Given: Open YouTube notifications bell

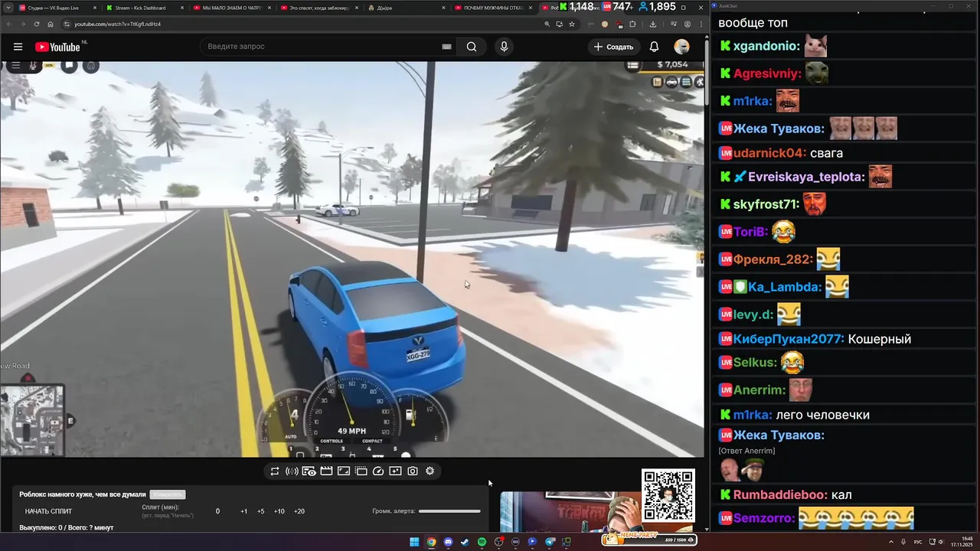Looking at the screenshot, I should 654,47.
